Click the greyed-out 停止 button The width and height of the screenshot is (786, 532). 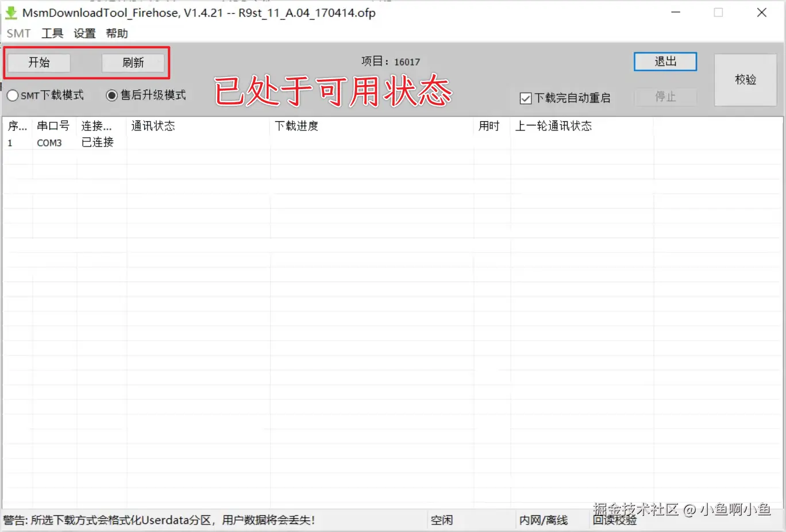coord(665,97)
